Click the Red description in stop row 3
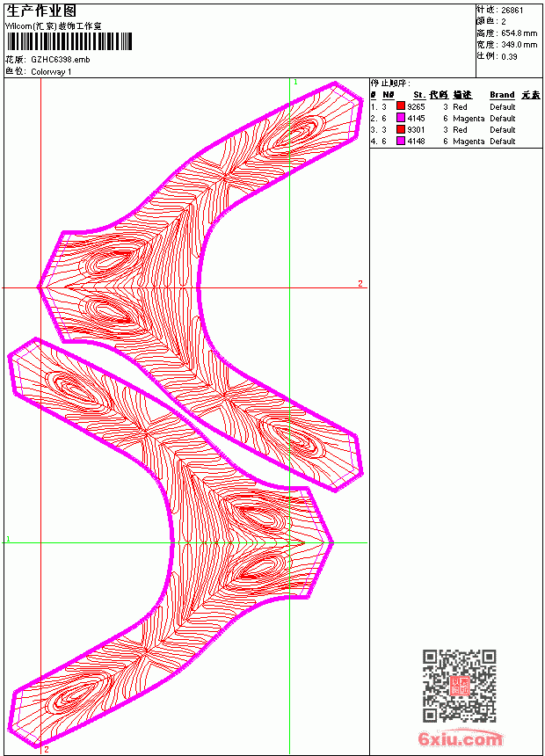 (x=460, y=130)
